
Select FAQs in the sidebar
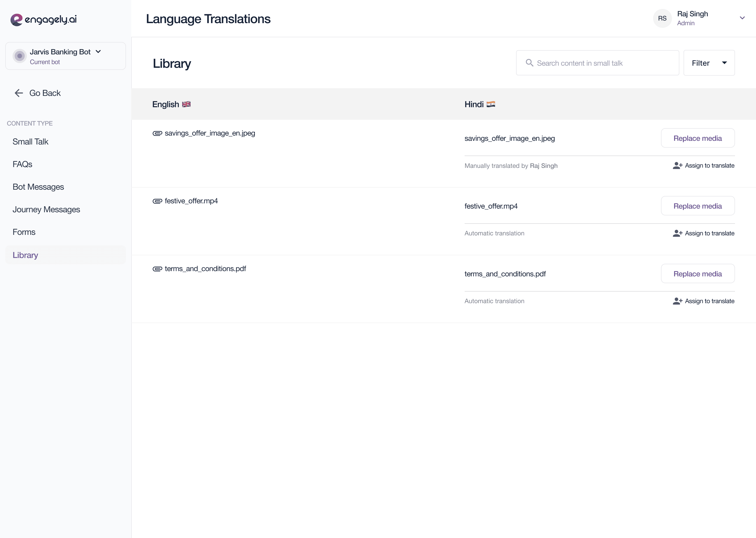click(x=23, y=164)
